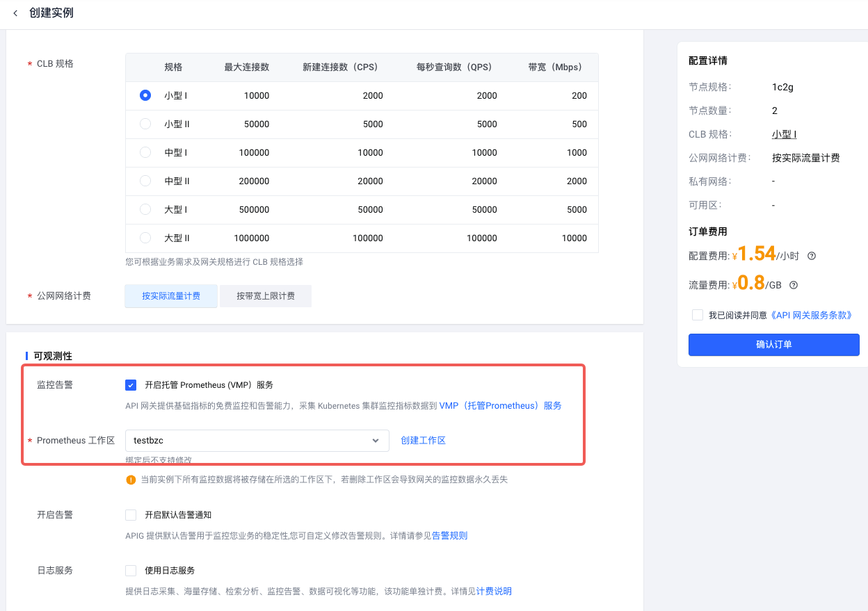Screen dimensions: 868x611
Task: Select 按实际流量计费 billing option
Action: point(171,296)
